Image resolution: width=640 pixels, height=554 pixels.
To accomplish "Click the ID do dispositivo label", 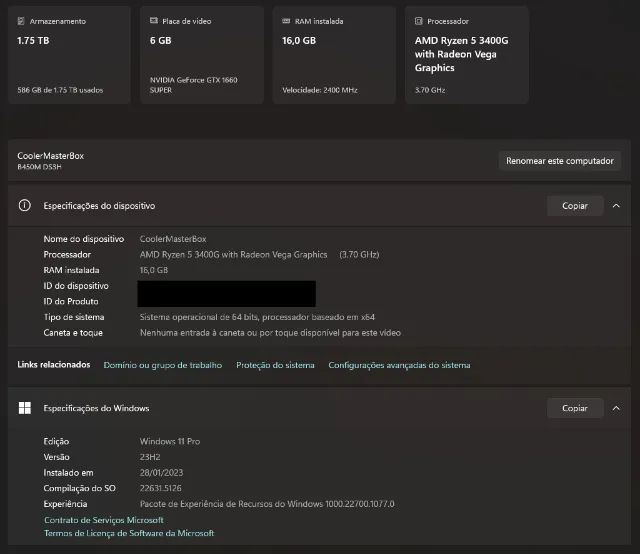I will [76, 286].
